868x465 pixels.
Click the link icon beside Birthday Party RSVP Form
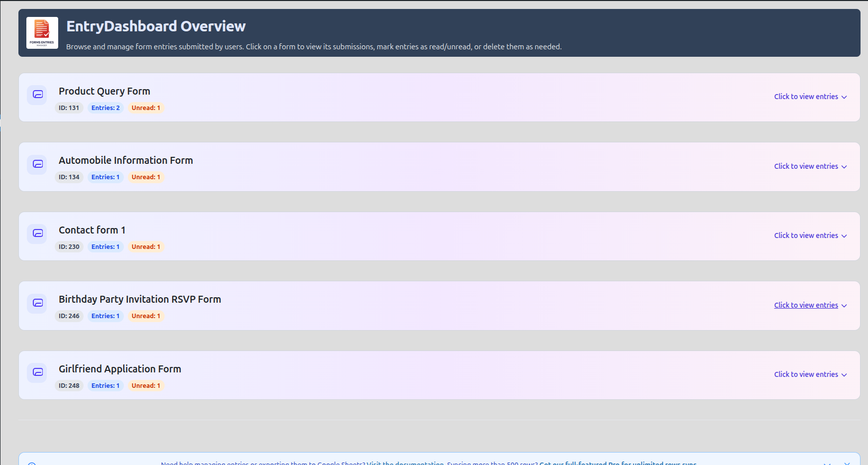coord(37,303)
